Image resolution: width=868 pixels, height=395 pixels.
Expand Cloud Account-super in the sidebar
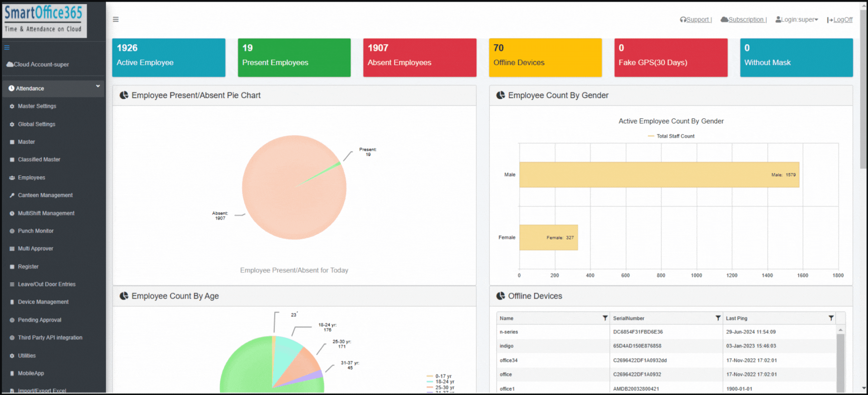pyautogui.click(x=38, y=65)
